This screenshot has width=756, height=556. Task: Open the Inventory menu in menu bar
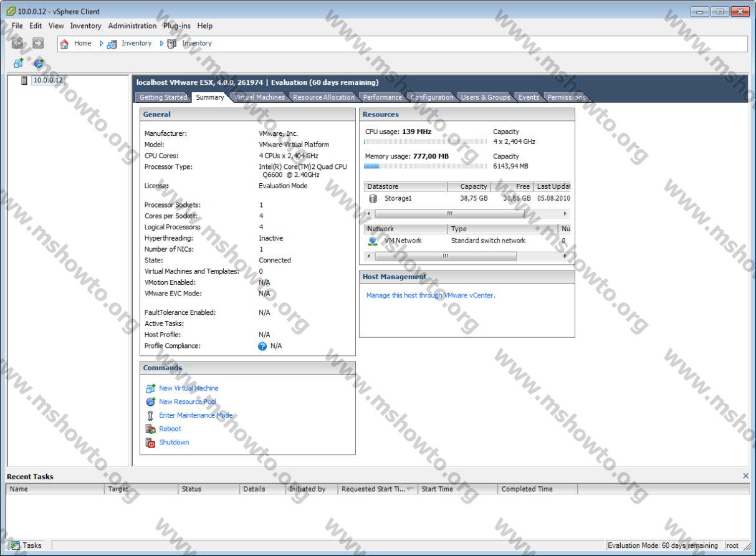click(x=85, y=26)
